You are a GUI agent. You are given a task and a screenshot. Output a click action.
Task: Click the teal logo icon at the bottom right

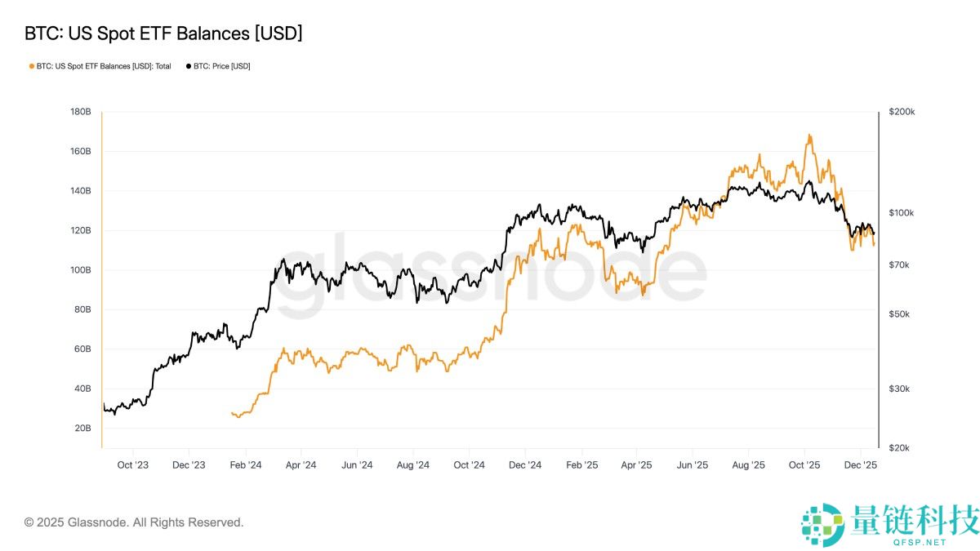[823, 523]
